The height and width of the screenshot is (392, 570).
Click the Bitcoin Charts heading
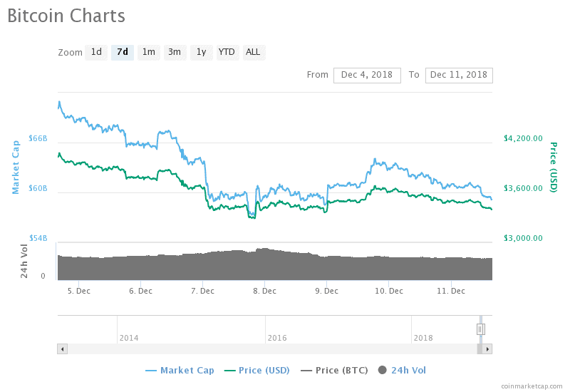pos(66,16)
